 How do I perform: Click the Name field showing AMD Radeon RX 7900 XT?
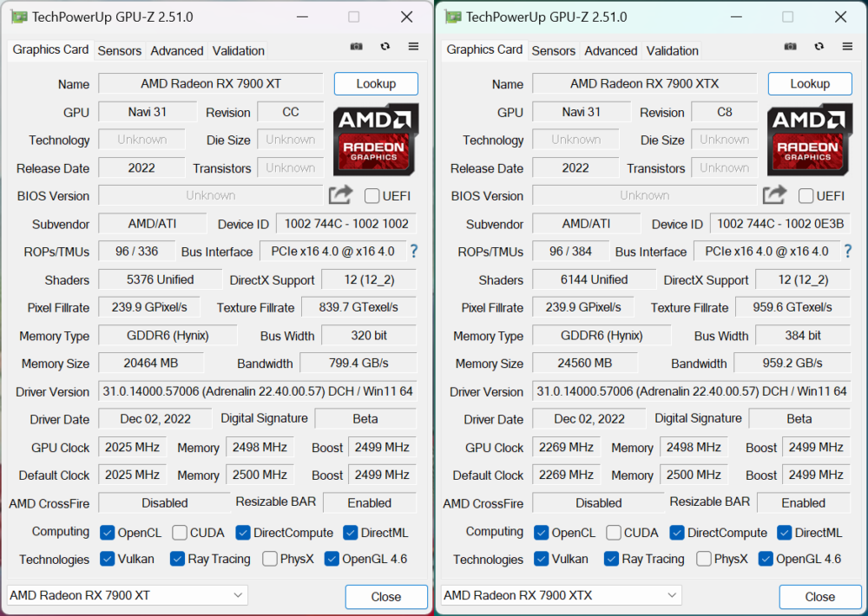211,83
